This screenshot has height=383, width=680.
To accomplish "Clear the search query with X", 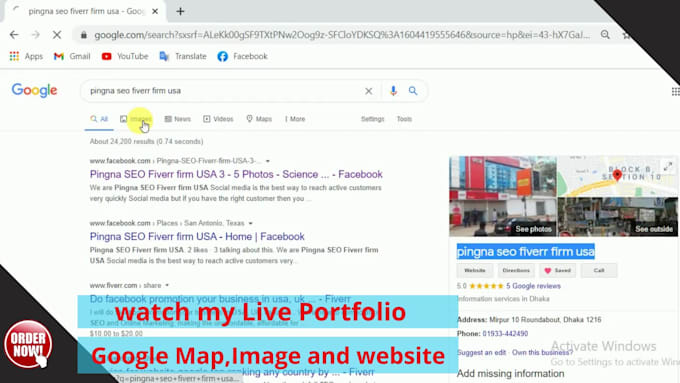I will pos(368,91).
